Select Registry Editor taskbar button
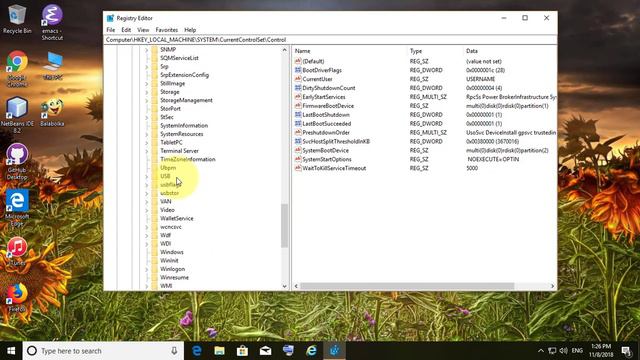640x360 pixels. (334, 351)
